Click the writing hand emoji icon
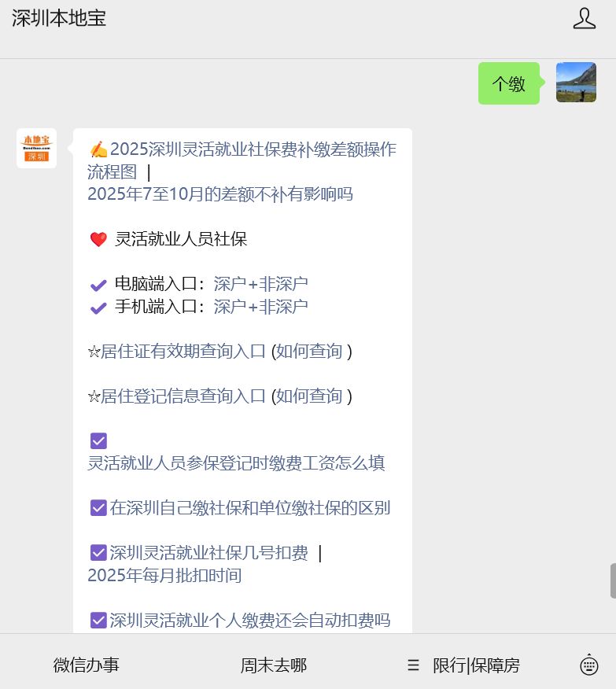Image resolution: width=616 pixels, height=689 pixels. click(x=98, y=149)
